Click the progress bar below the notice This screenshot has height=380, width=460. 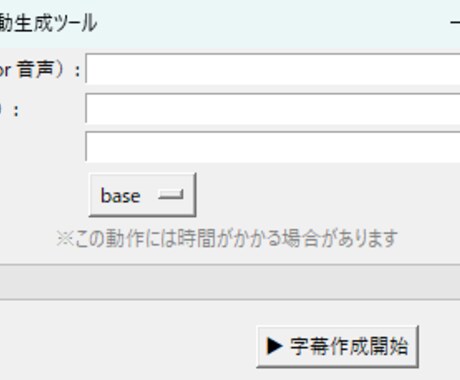tap(230, 282)
